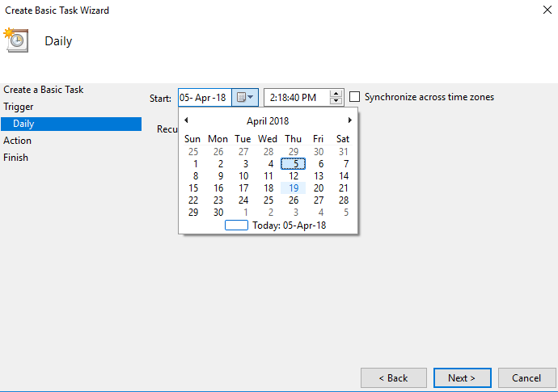
Task: Select the Action step in sidebar
Action: [x=18, y=141]
